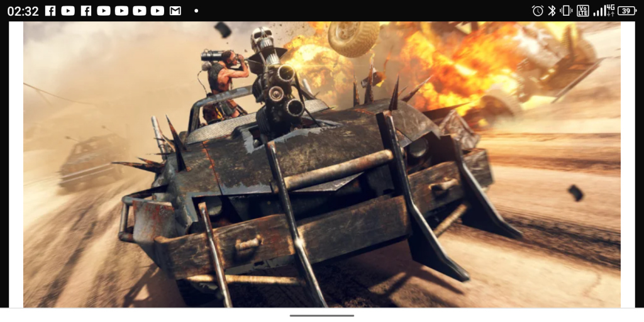The width and height of the screenshot is (644, 322).
Task: Tap the Gmail notification icon
Action: 175,11
